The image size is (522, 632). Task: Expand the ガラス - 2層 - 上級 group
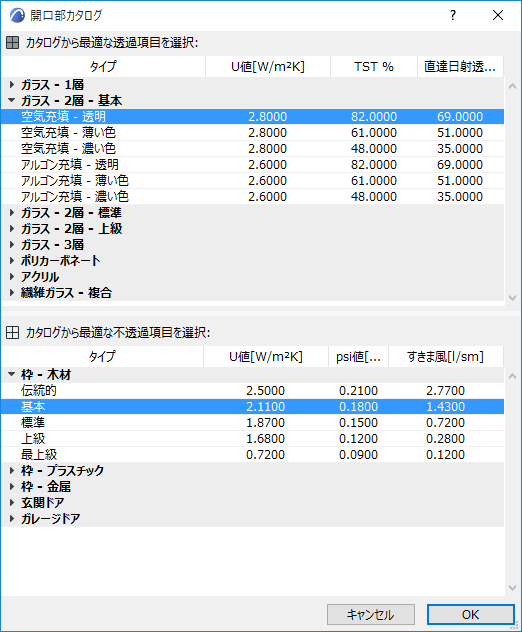[12, 229]
